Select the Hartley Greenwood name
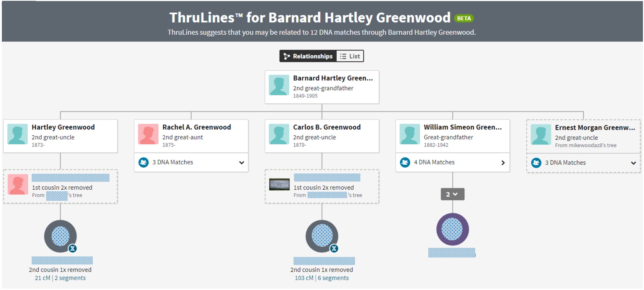Viewport: 644px width, 290px height. [x=63, y=127]
